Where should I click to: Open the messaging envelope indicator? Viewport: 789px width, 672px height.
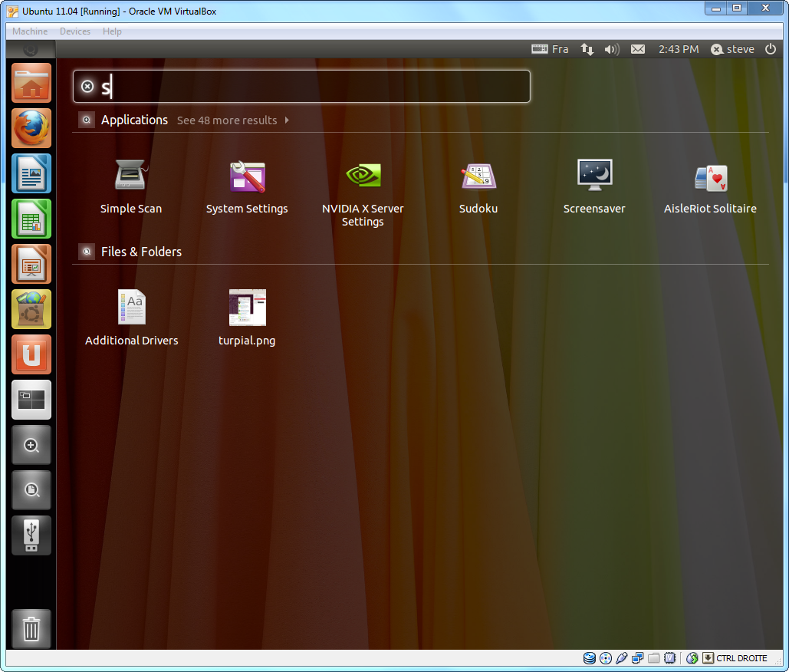638,49
